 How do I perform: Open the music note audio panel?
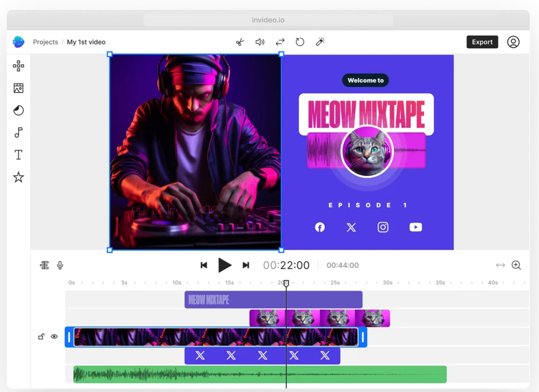pyautogui.click(x=19, y=133)
